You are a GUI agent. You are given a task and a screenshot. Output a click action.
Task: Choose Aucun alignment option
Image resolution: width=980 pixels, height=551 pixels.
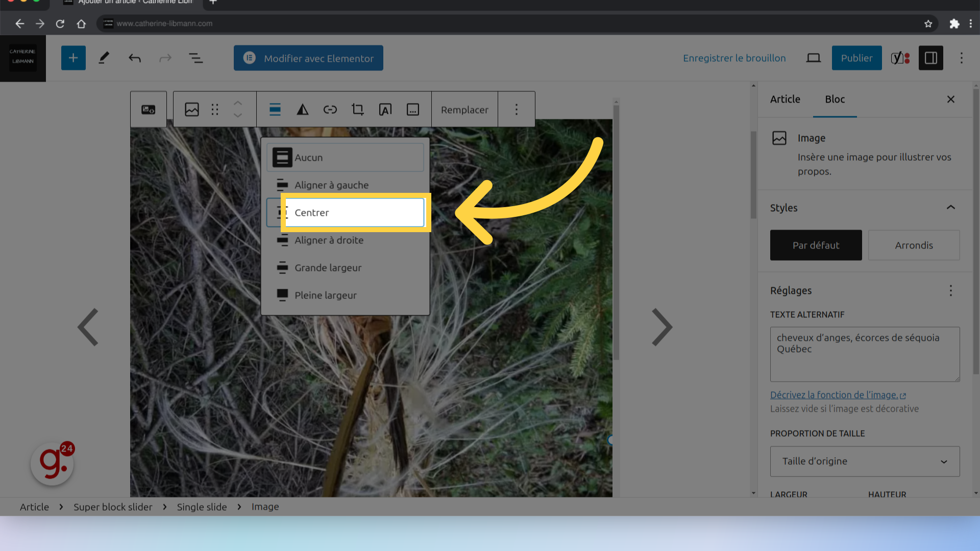pos(346,158)
